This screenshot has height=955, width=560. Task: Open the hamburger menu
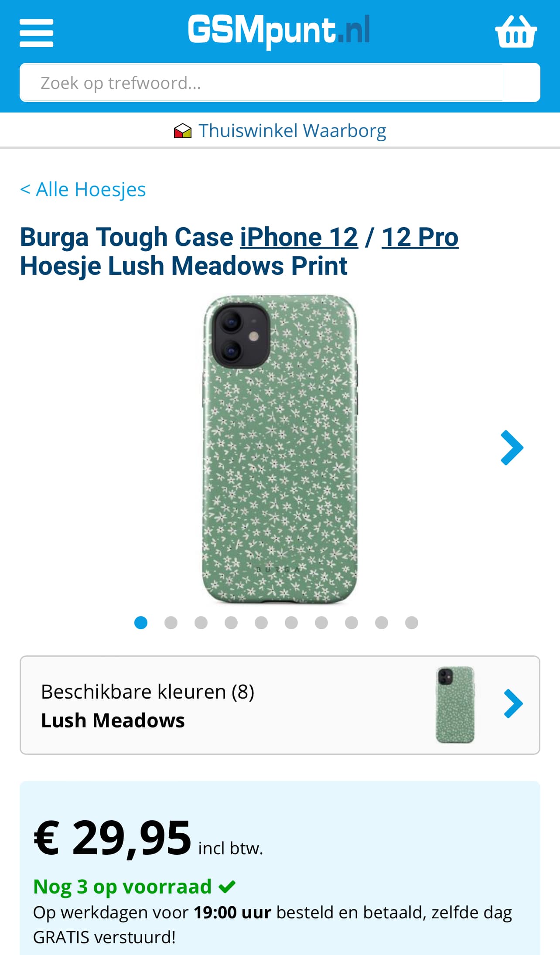[x=36, y=33]
